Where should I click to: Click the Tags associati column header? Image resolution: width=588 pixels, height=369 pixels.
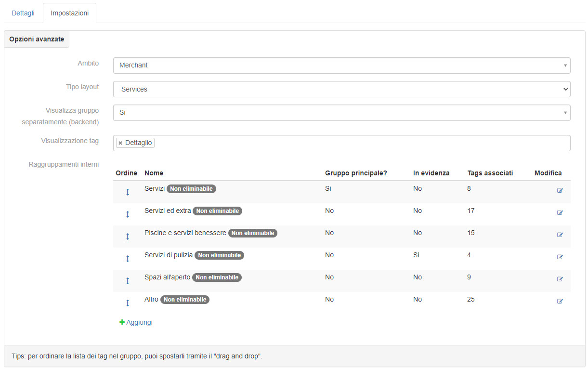[x=490, y=173]
